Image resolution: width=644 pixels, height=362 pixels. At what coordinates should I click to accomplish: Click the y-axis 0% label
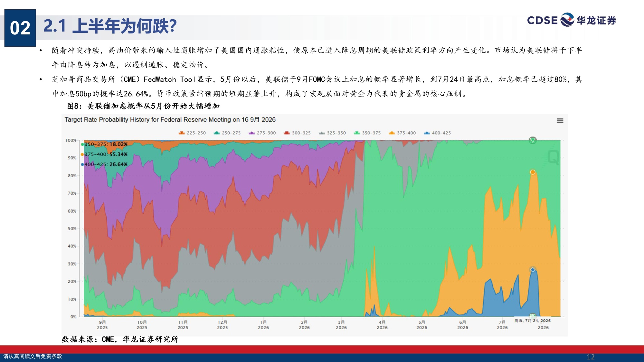73,317
